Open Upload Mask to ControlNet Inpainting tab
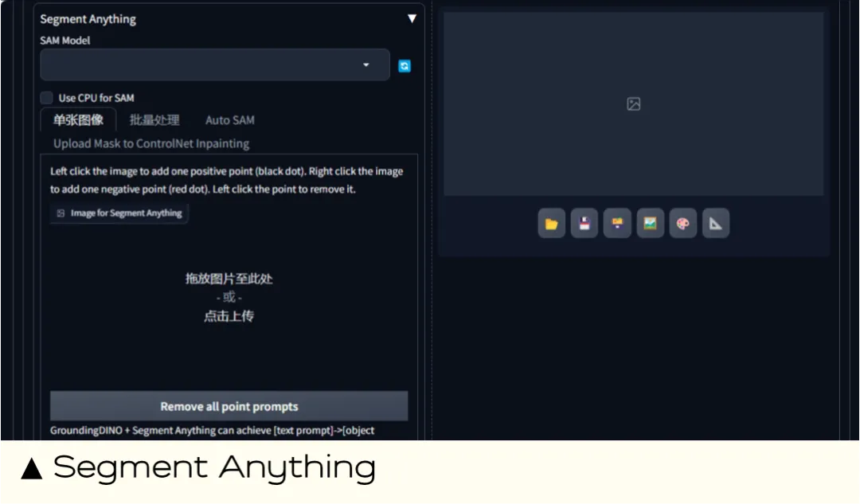860x504 pixels. tap(150, 143)
